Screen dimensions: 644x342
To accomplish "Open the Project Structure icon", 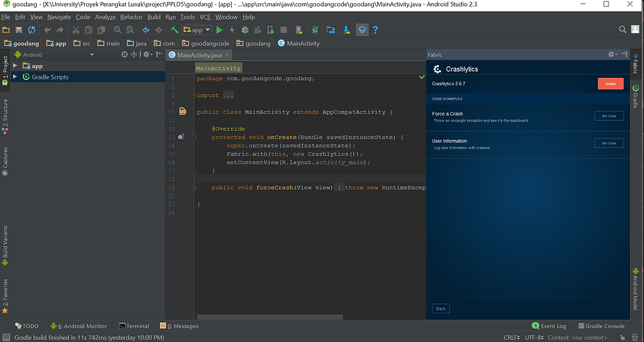I will (x=331, y=30).
